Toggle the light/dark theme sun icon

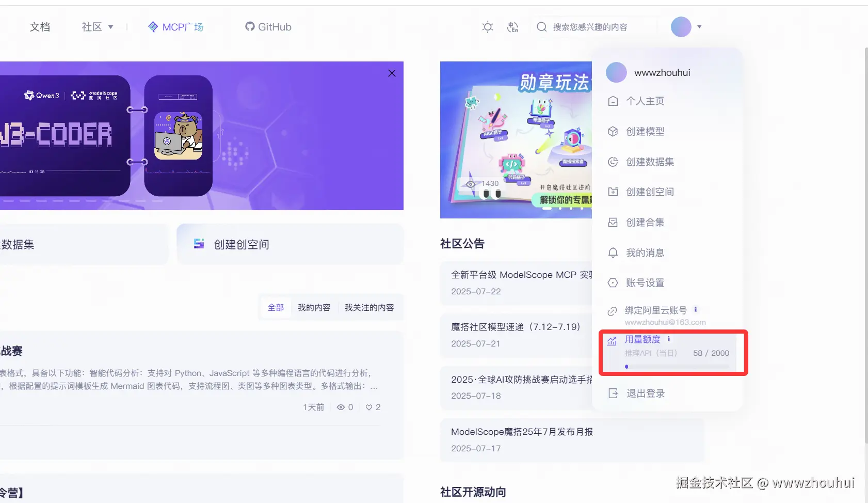[x=488, y=27]
